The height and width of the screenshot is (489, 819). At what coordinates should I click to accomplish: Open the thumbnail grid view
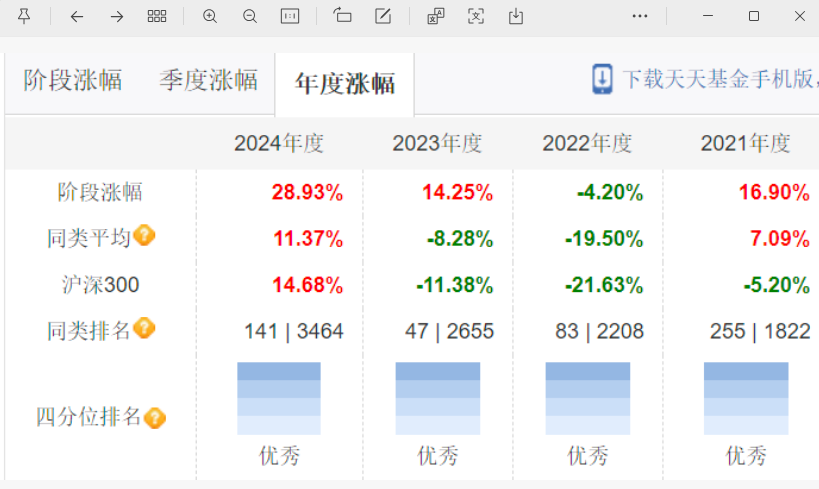coord(157,17)
